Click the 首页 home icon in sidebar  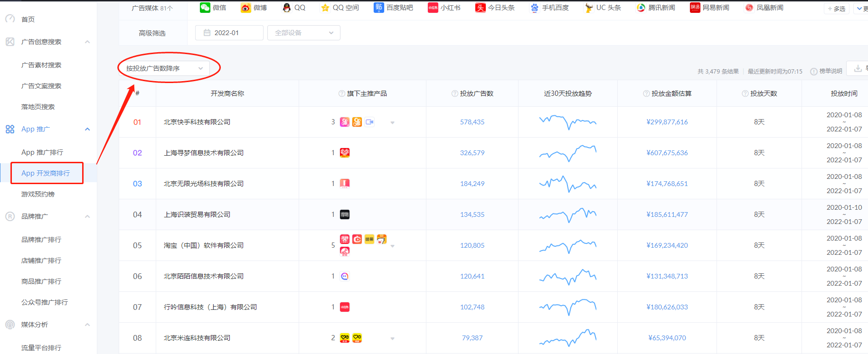point(10,19)
